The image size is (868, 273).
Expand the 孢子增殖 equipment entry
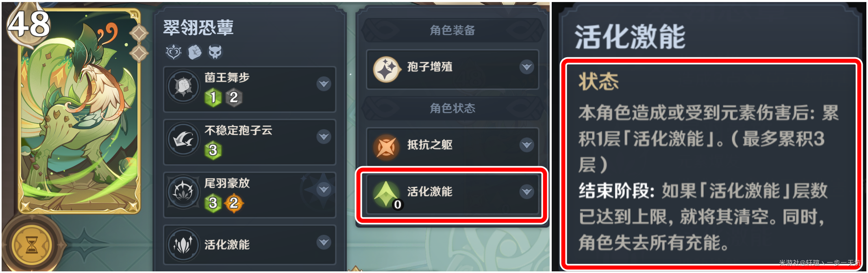coord(527,67)
